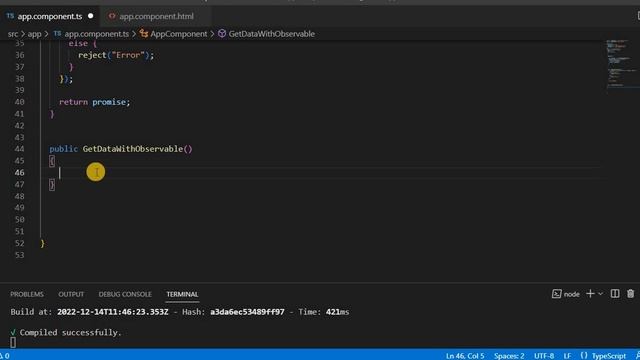Click the method cube icon in the breadcrumb

[x=222, y=34]
